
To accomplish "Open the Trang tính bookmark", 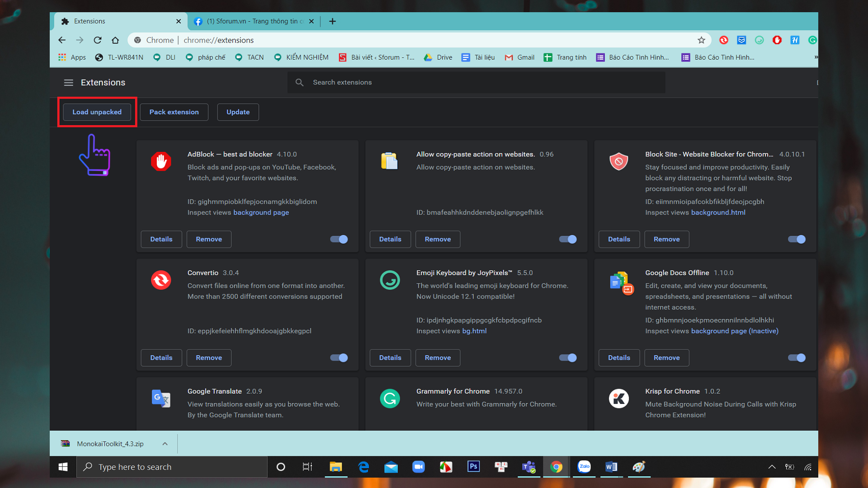I will pos(565,57).
